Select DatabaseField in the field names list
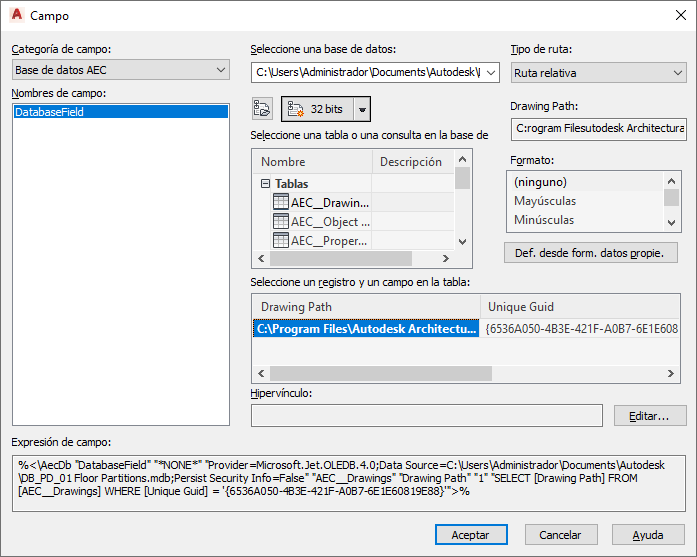This screenshot has width=697, height=557. coord(120,112)
